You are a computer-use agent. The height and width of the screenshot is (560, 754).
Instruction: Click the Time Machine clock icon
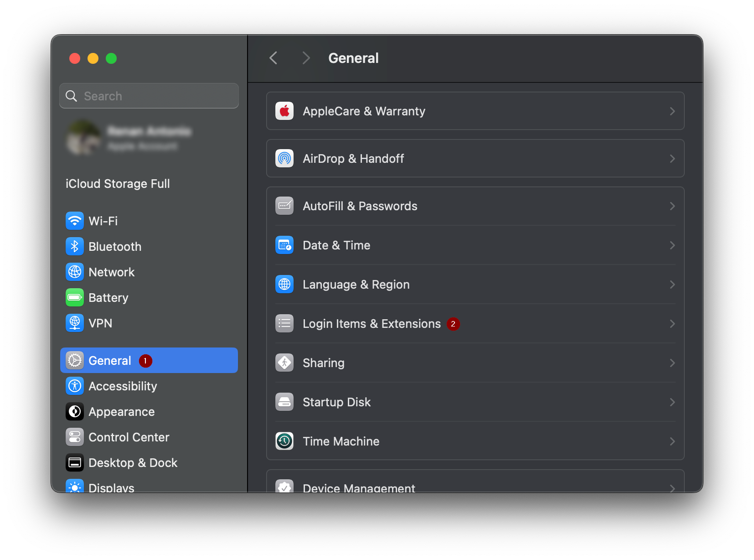[284, 441]
